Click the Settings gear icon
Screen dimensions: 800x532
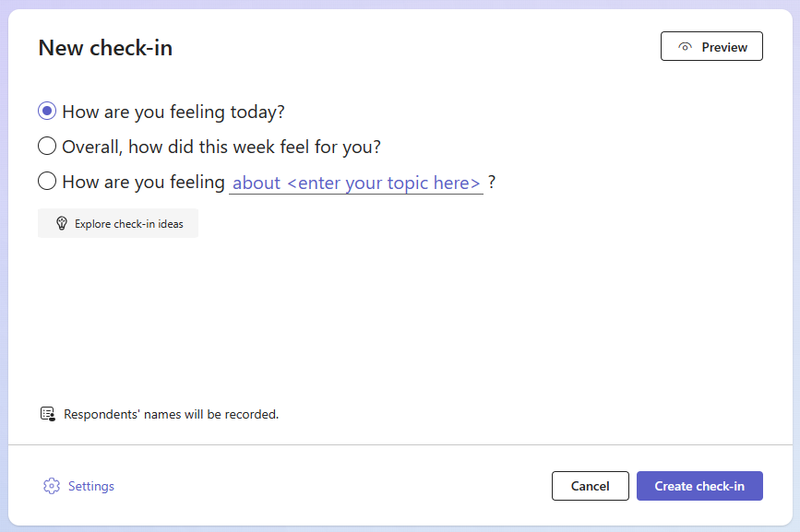(x=52, y=486)
